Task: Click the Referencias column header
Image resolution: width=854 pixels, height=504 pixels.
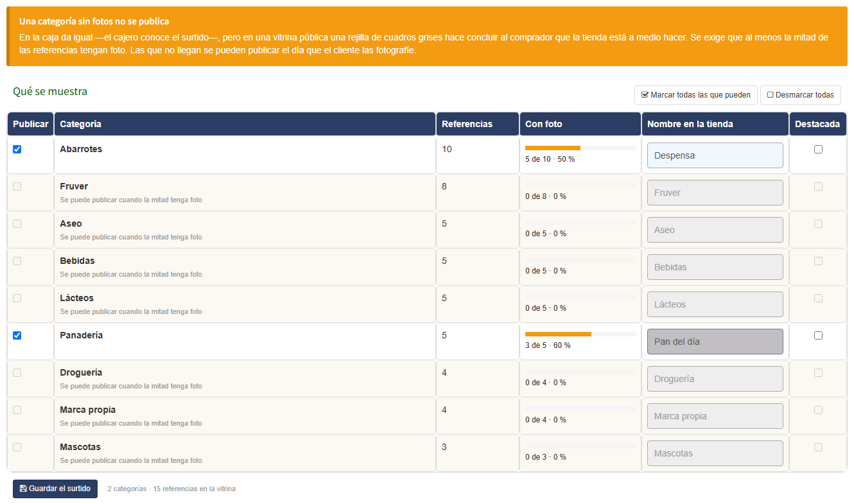Action: (x=478, y=124)
